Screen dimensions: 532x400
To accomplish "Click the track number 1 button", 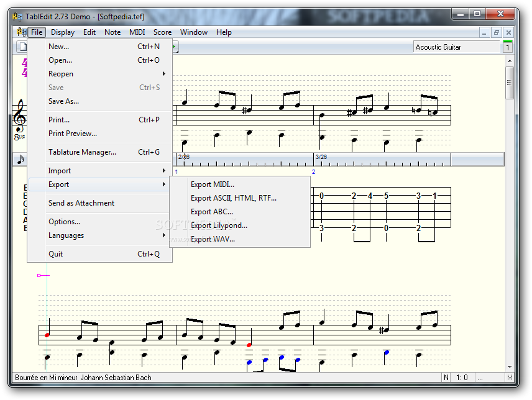I will click(508, 47).
